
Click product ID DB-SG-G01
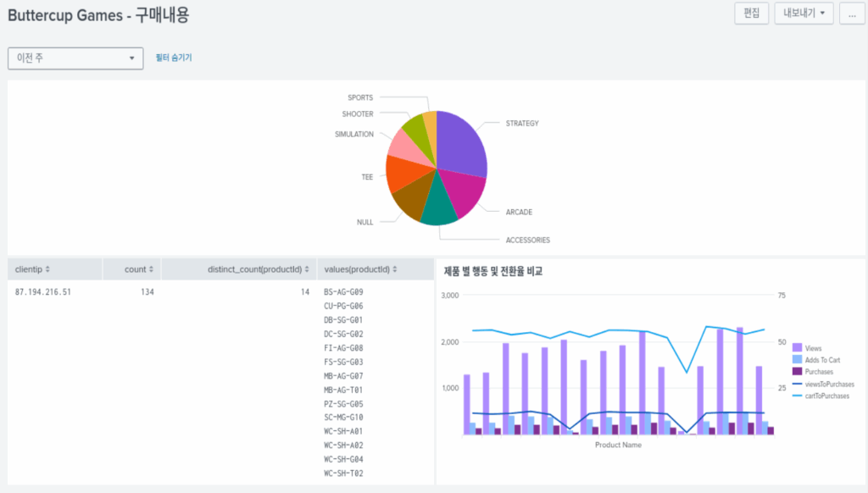point(344,320)
